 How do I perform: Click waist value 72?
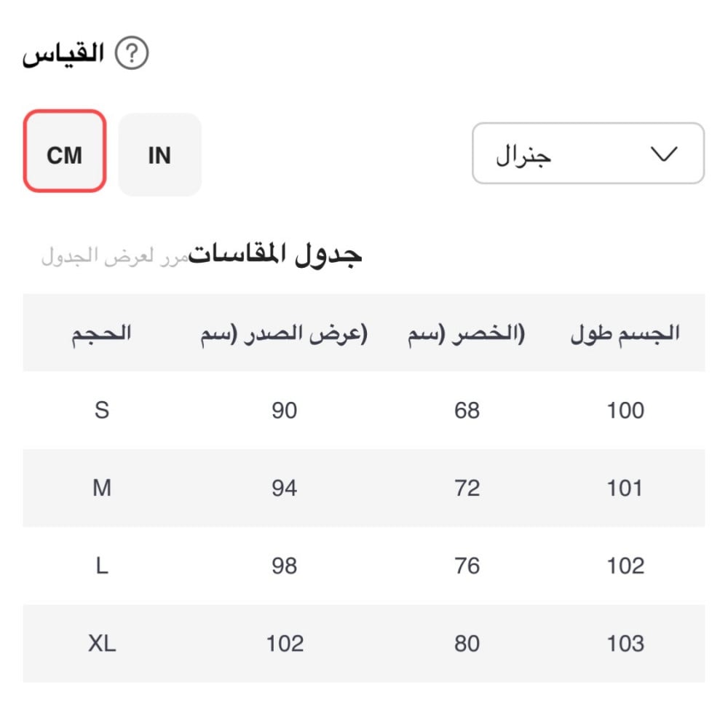(x=467, y=488)
